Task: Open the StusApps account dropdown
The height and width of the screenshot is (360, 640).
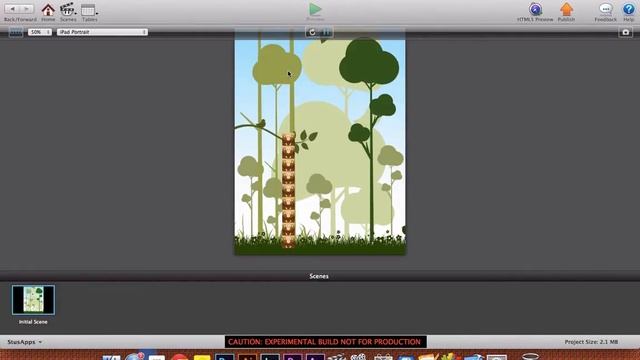Action: (x=24, y=342)
